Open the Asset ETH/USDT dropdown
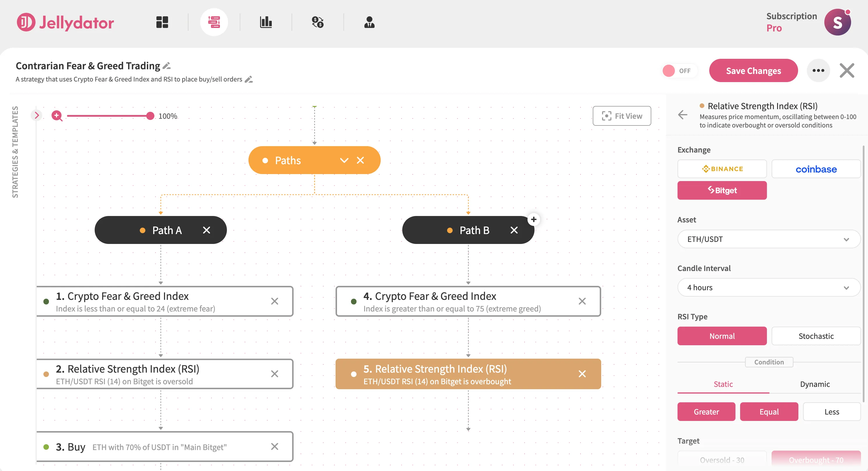This screenshot has width=868, height=471. (769, 239)
